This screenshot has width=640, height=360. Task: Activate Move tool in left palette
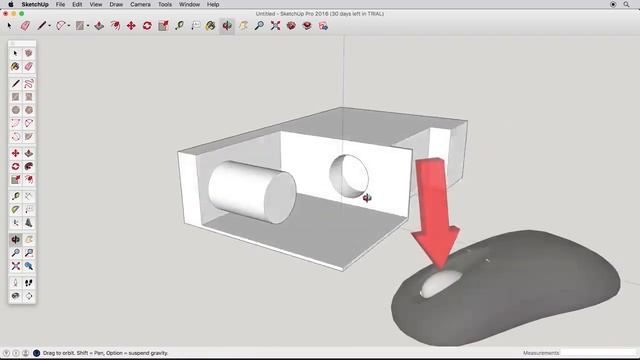tap(16, 153)
